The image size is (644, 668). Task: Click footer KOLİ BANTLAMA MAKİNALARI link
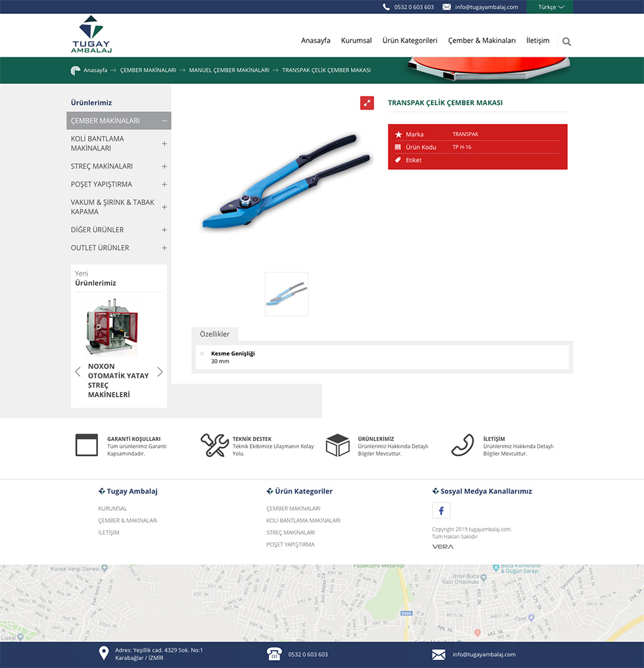pyautogui.click(x=303, y=521)
